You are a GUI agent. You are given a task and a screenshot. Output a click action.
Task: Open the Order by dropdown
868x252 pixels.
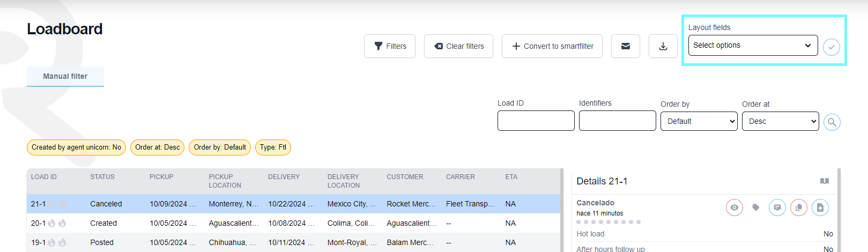point(699,121)
